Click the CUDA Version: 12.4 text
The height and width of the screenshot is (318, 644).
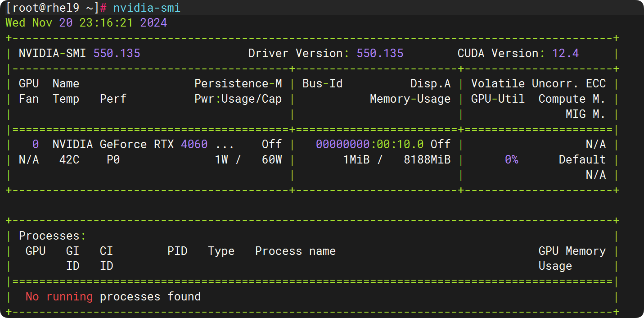coord(518,53)
